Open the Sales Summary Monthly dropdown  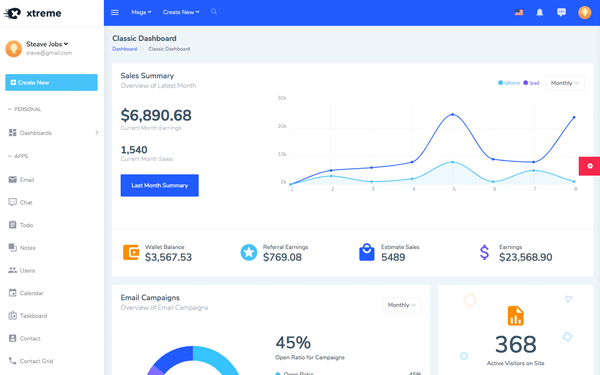(565, 83)
